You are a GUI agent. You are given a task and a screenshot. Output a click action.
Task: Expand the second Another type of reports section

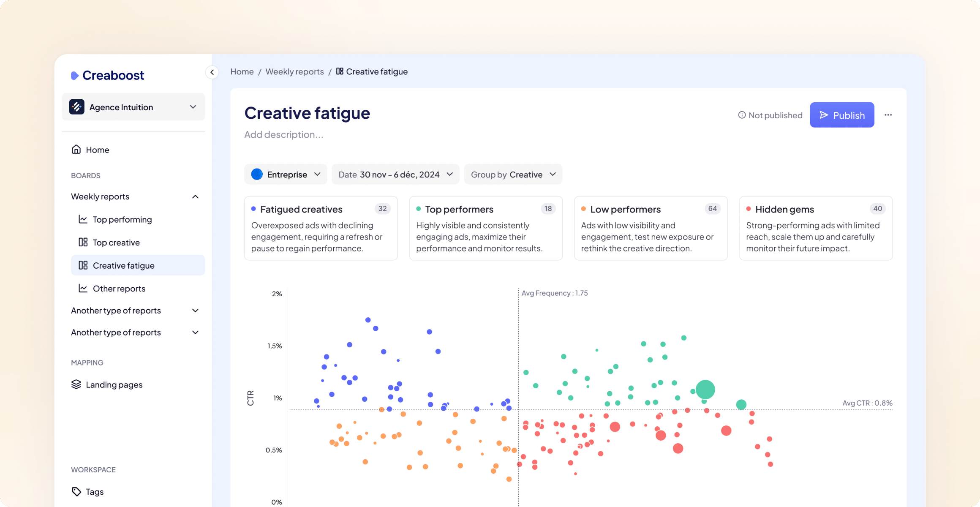(x=195, y=333)
